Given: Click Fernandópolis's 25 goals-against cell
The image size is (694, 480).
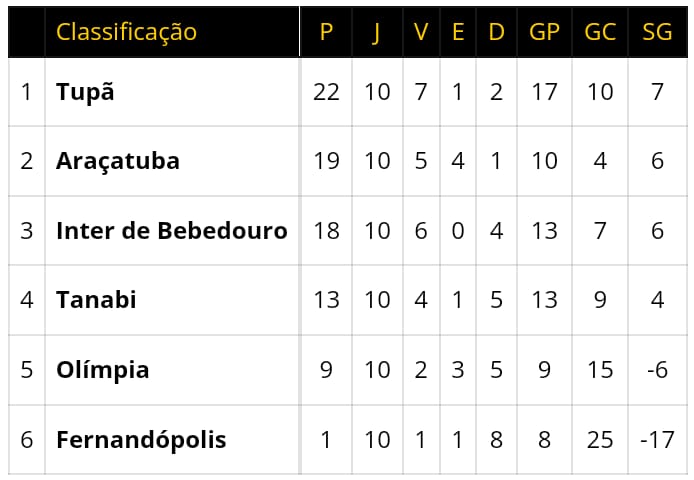Looking at the screenshot, I should click(600, 439).
